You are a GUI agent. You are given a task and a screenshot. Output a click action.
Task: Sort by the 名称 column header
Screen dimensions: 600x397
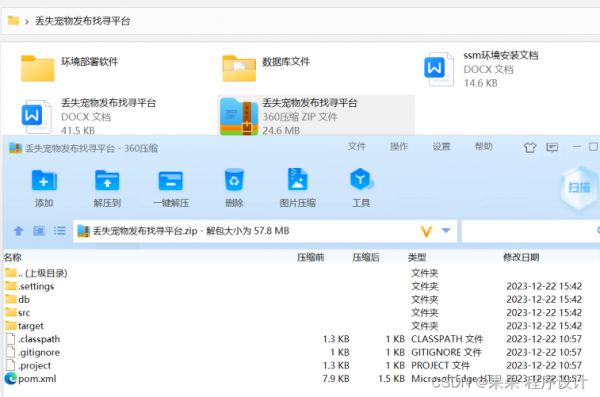tap(13, 257)
